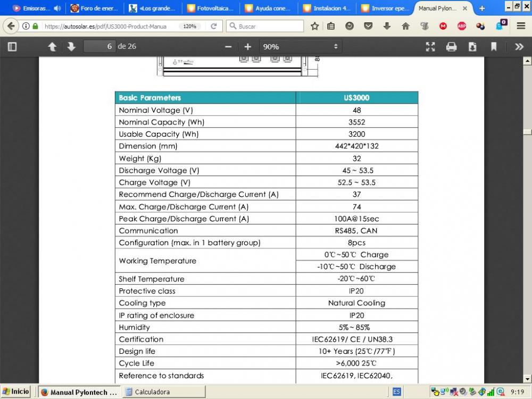
Task: Click the PDF page number field
Action: [99, 46]
